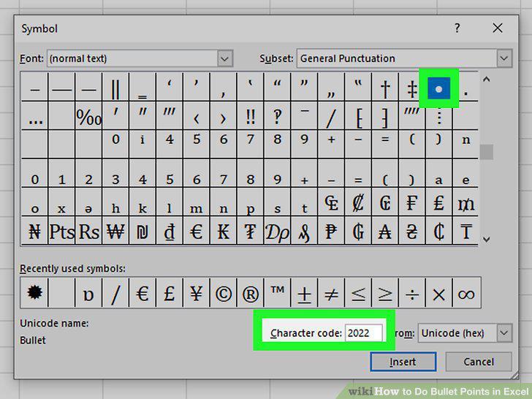Pick the division ÷ recent symbol

tap(412, 293)
